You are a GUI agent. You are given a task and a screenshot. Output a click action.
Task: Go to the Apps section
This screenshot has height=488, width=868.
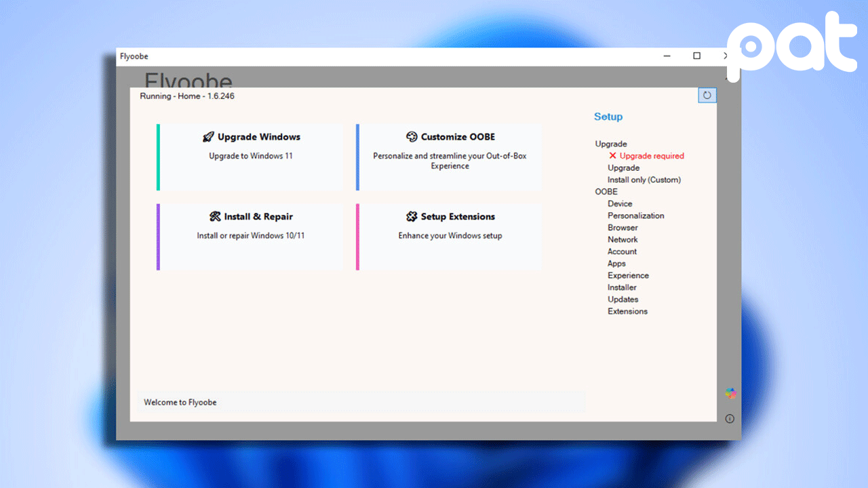pos(616,264)
